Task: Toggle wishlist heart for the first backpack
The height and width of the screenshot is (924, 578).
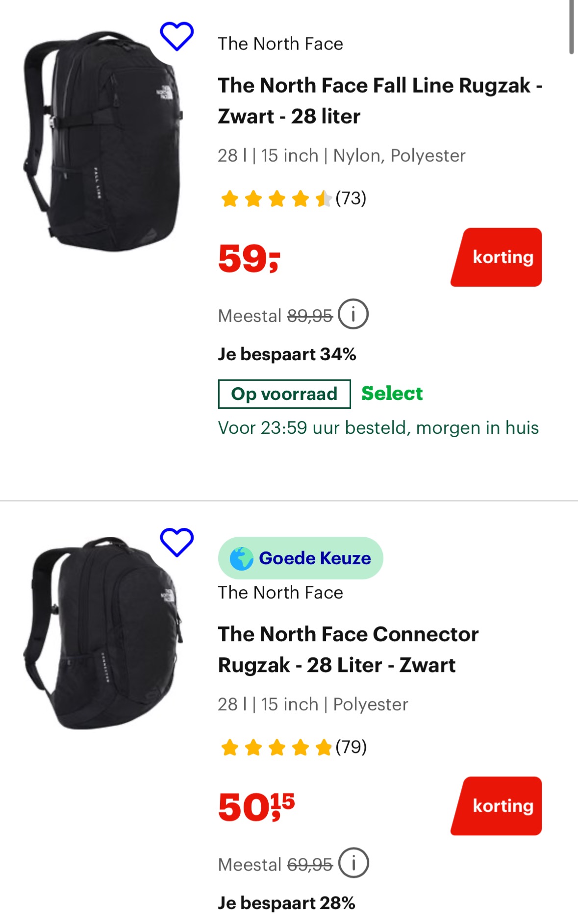Action: [177, 37]
